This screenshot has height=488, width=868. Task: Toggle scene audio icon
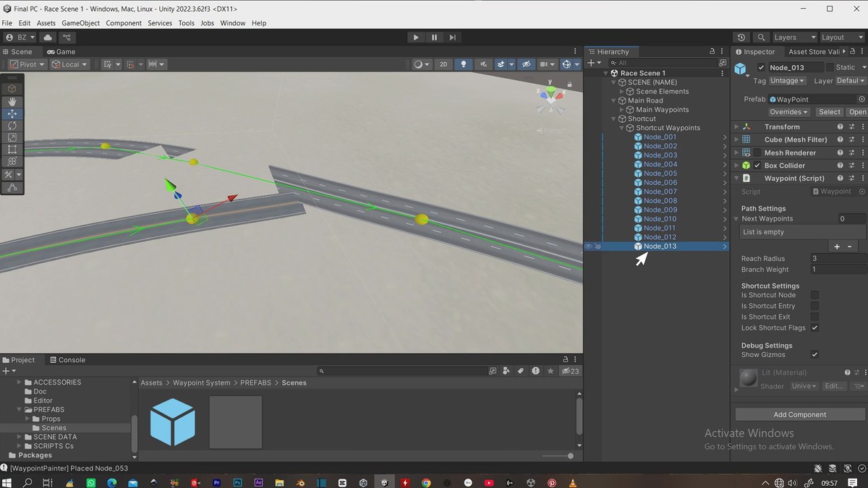pyautogui.click(x=484, y=64)
